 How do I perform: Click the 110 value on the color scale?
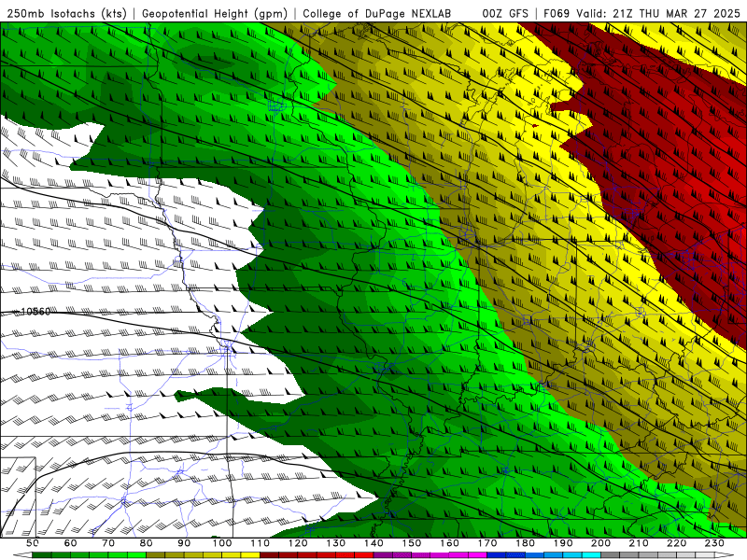pyautogui.click(x=261, y=543)
